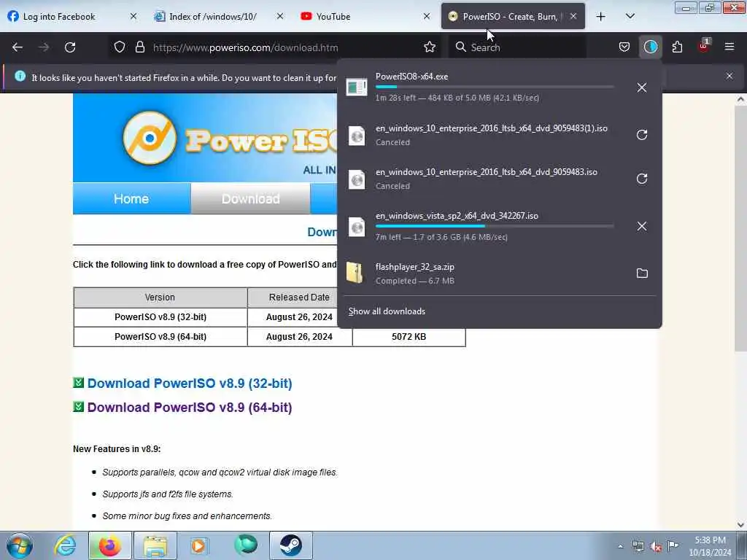
Task: Switch to Index of /windows/10/ tab
Action: click(213, 17)
